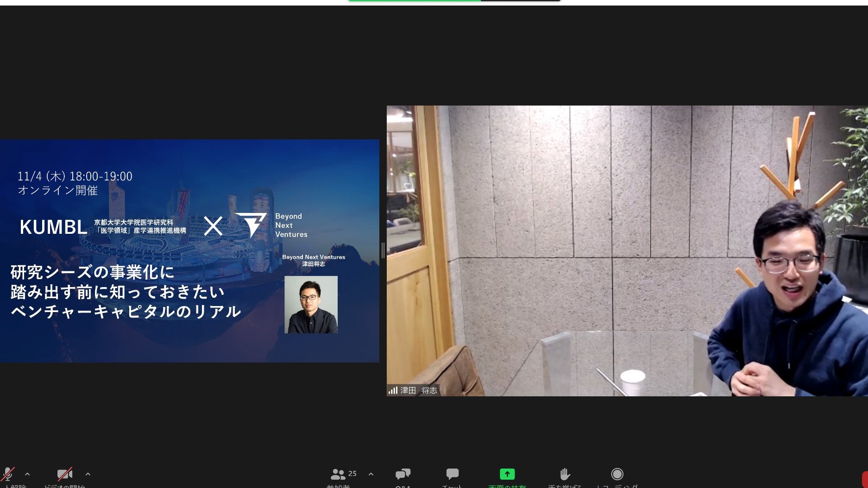Screen dimensions: 868x488
Task: Open the chat panel
Action: [452, 474]
